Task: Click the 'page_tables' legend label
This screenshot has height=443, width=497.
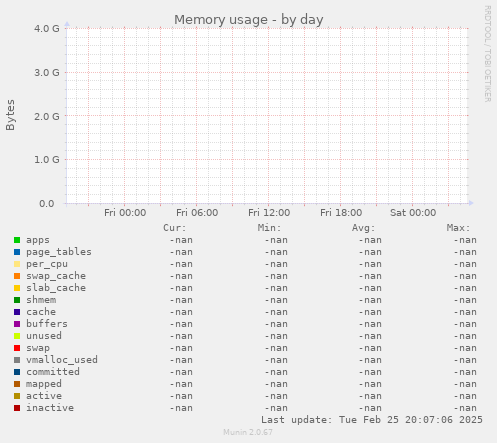Action: click(x=59, y=252)
